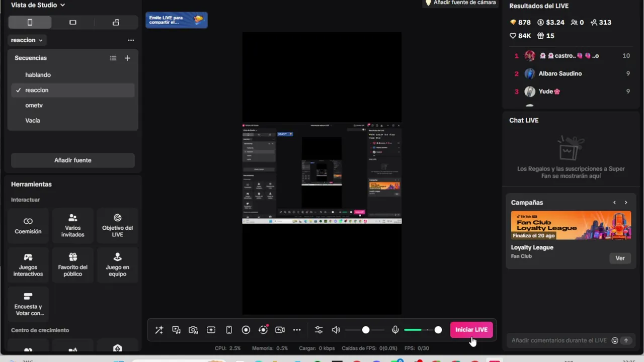
Task: Click the AI camera icon
Action: pos(193,330)
